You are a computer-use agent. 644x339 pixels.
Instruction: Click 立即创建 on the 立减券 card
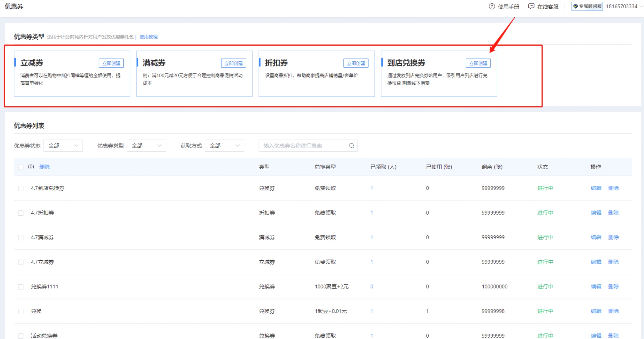coord(111,63)
